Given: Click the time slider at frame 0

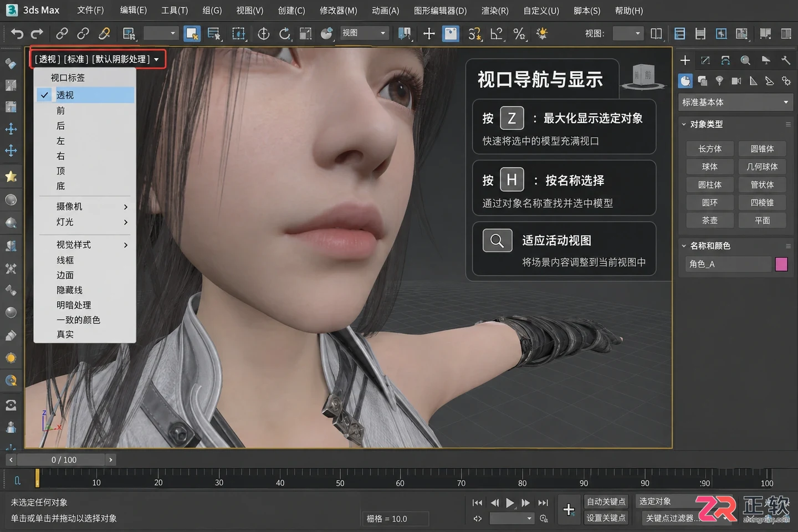Looking at the screenshot, I should tap(37, 477).
